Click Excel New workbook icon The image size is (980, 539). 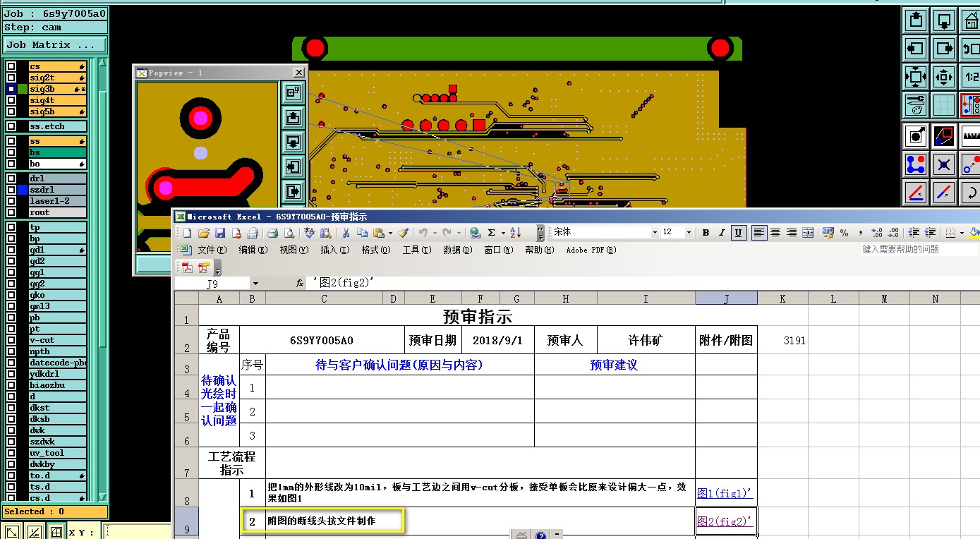point(187,233)
